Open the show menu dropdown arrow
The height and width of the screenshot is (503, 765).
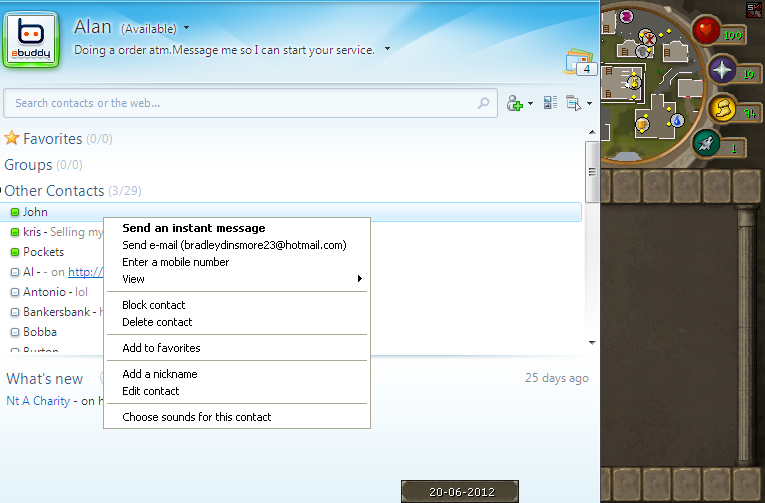point(589,103)
